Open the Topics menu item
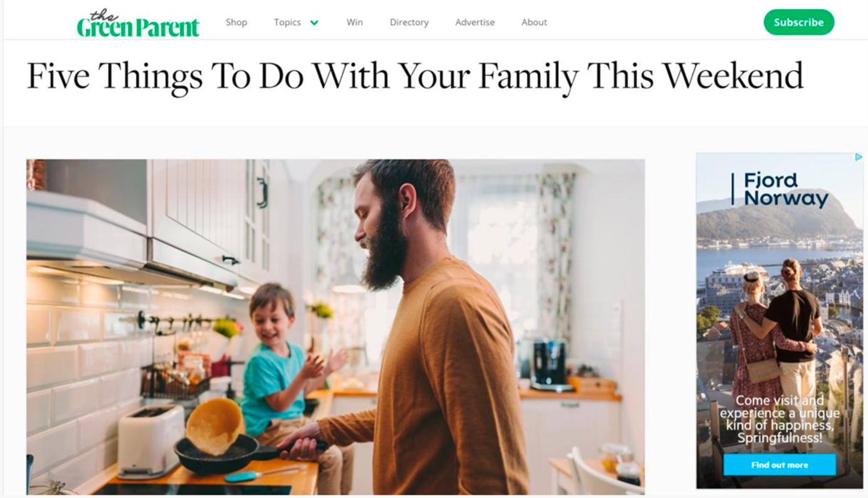Image resolution: width=868 pixels, height=498 pixels. 288,22
